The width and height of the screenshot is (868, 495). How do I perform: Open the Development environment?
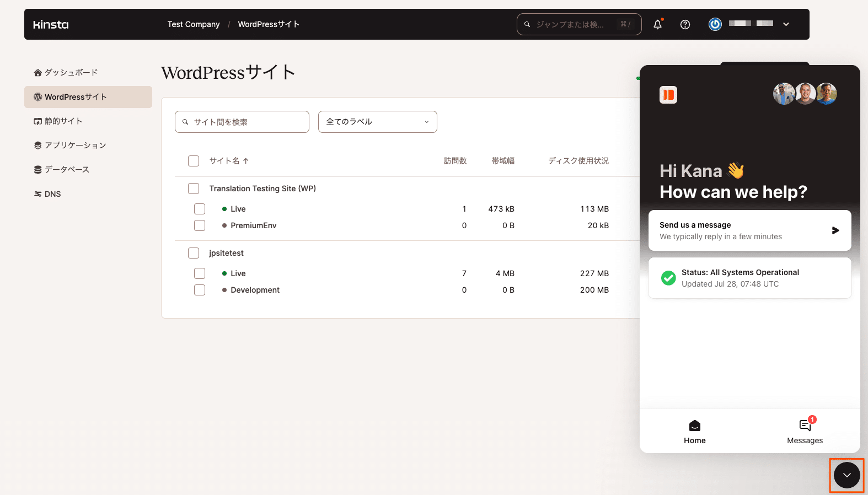(255, 290)
